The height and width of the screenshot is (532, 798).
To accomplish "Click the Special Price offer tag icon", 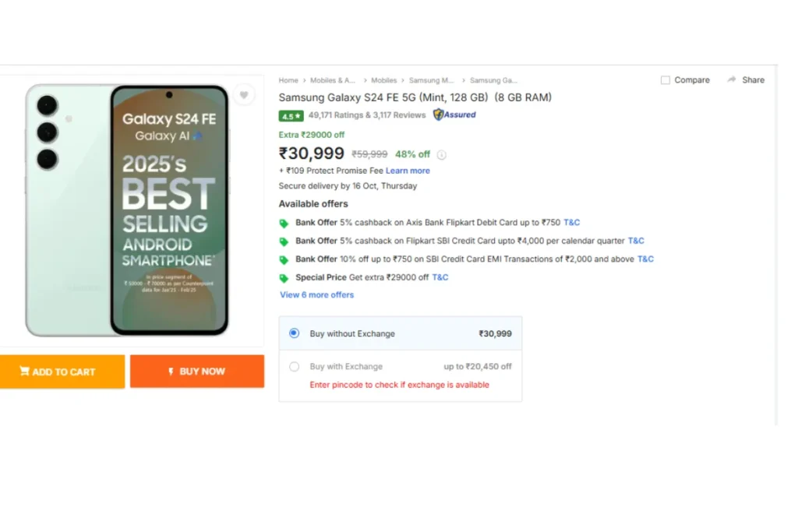I will pos(284,278).
